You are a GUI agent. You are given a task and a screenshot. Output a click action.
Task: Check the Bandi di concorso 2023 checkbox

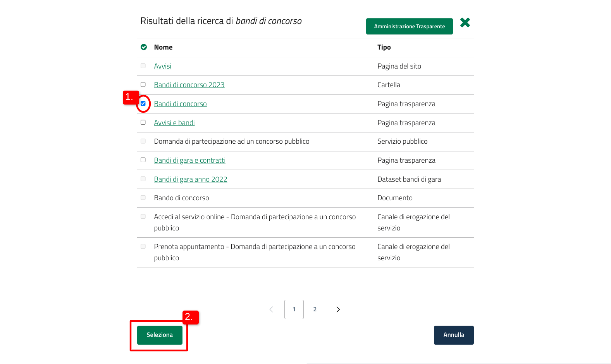[143, 85]
